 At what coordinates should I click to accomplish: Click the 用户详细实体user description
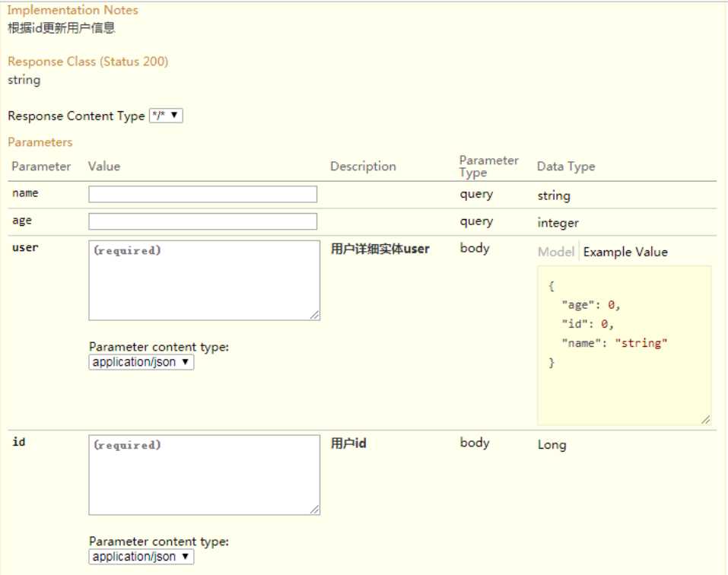[x=380, y=249]
